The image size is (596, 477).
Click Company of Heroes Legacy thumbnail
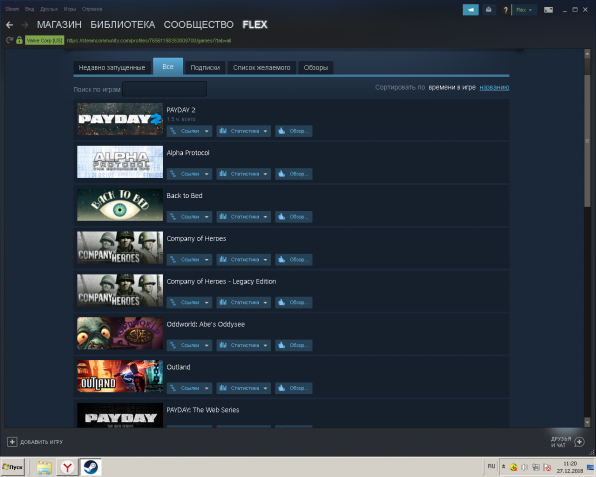pyautogui.click(x=120, y=290)
